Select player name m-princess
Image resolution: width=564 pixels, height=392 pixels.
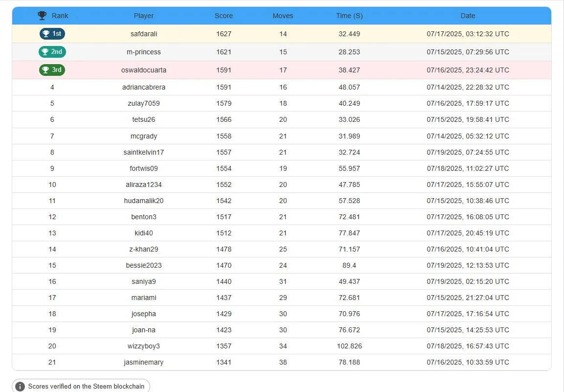143,52
